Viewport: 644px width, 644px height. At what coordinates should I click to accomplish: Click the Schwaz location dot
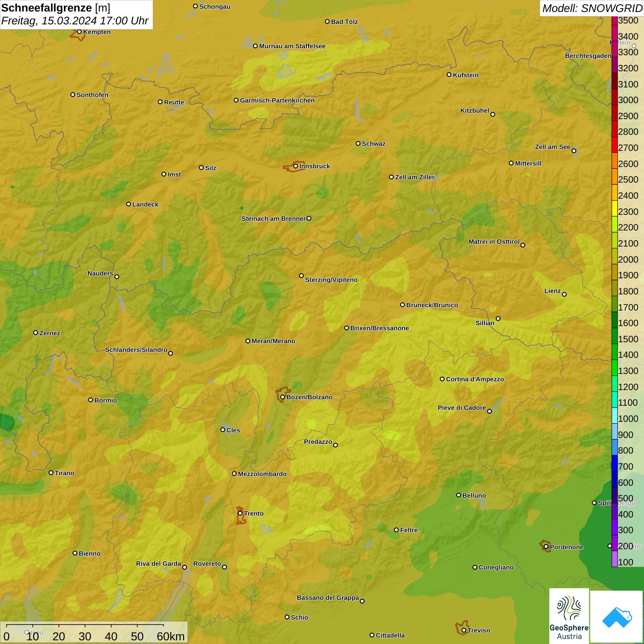click(x=358, y=144)
